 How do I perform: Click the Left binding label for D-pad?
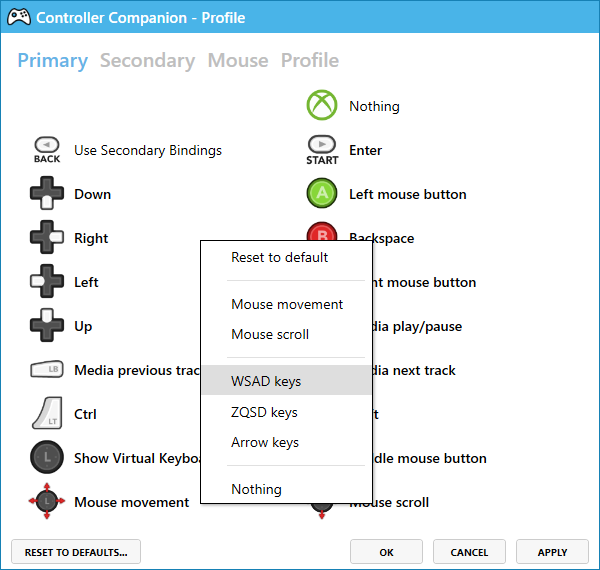tap(86, 282)
